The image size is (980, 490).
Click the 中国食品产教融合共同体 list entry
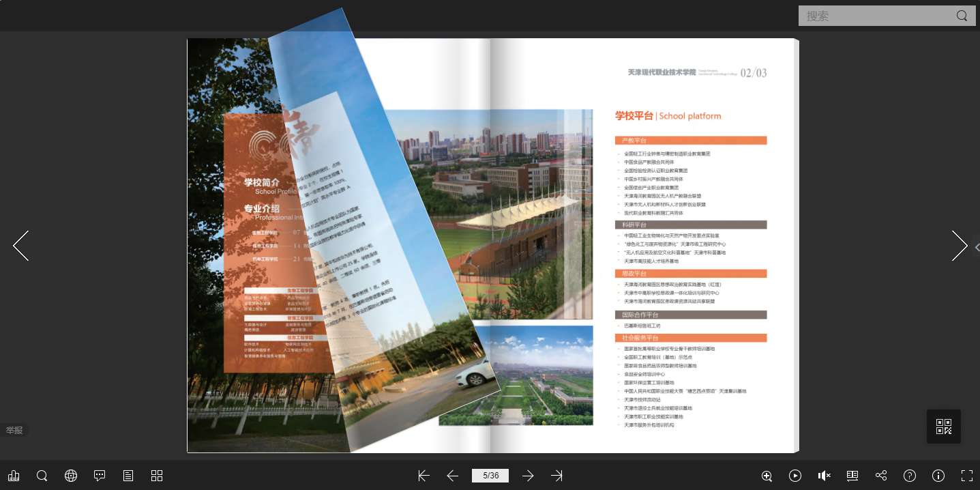point(649,162)
